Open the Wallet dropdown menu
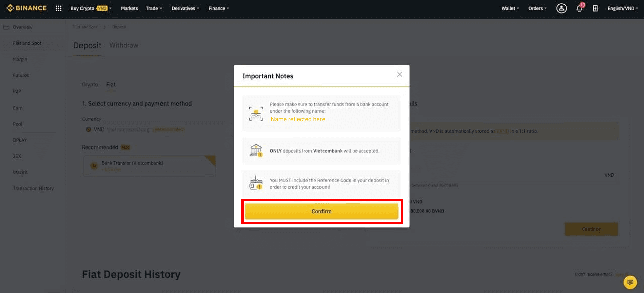Viewport: 644px width, 293px height. click(x=510, y=8)
